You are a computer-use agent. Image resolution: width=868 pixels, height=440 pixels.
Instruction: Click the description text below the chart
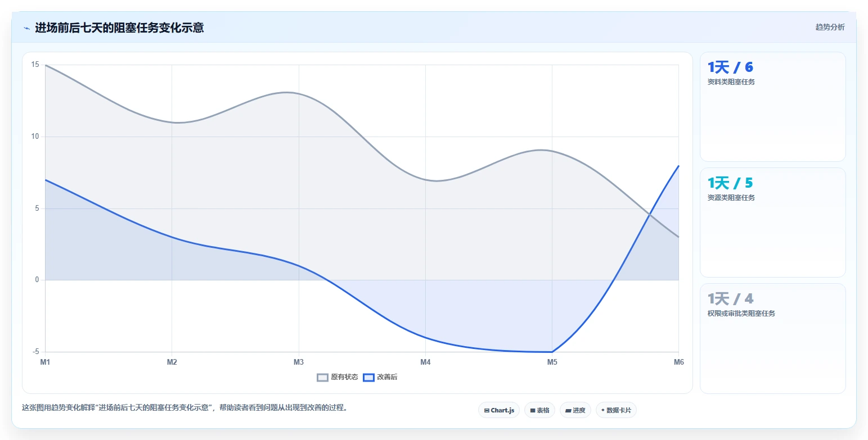(186, 408)
